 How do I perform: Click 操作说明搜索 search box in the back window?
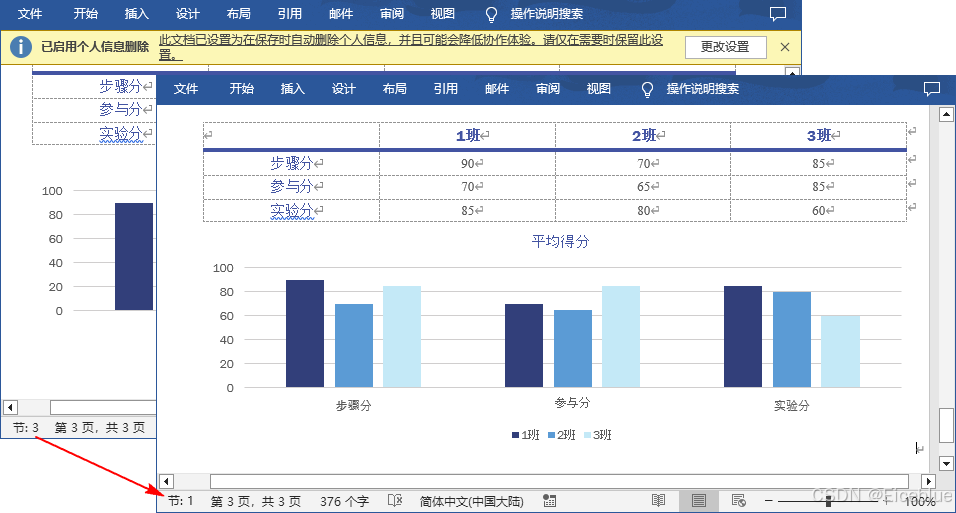(546, 14)
